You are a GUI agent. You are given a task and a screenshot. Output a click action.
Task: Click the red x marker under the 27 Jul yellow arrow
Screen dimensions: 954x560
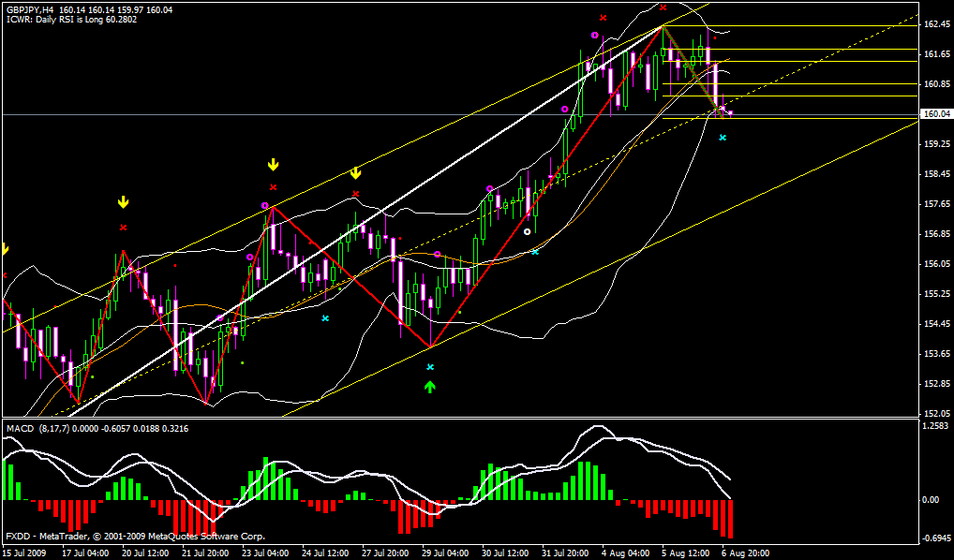[x=355, y=194]
